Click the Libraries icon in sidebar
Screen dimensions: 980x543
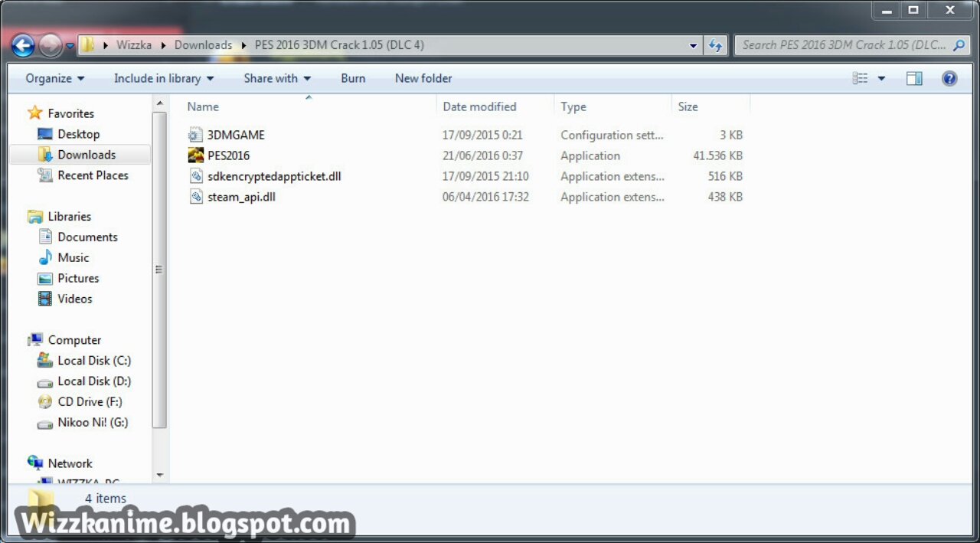point(35,217)
